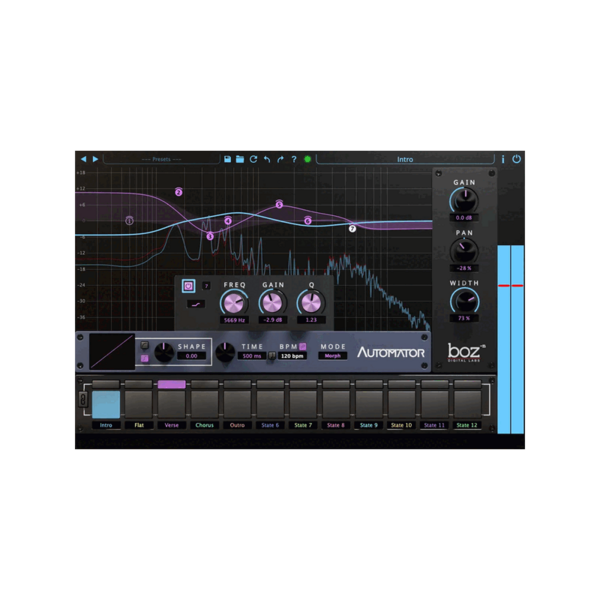Click the -28 % pan value
Viewport: 600px width, 600px height.
[464, 268]
